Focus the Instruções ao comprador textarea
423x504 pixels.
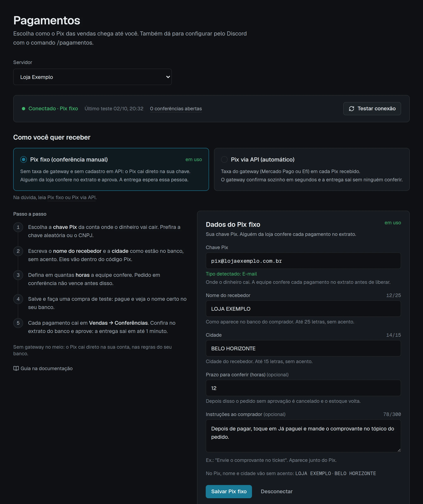tap(303, 436)
